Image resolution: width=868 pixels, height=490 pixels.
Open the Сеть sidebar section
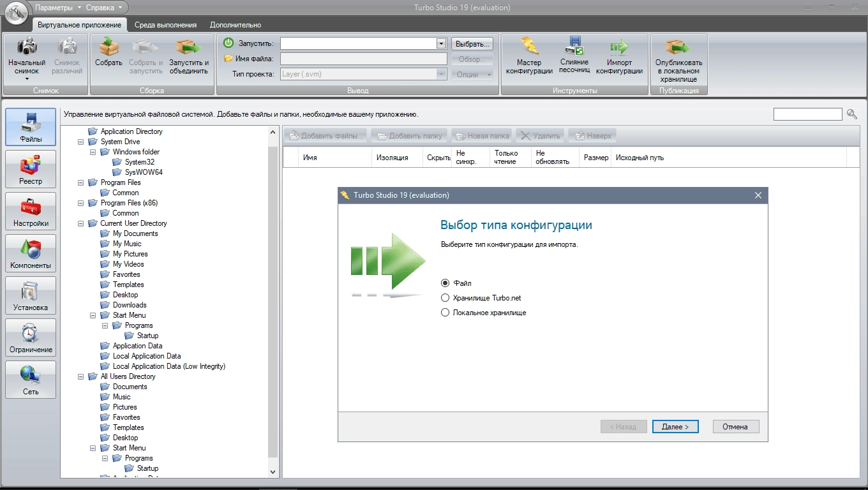click(31, 380)
